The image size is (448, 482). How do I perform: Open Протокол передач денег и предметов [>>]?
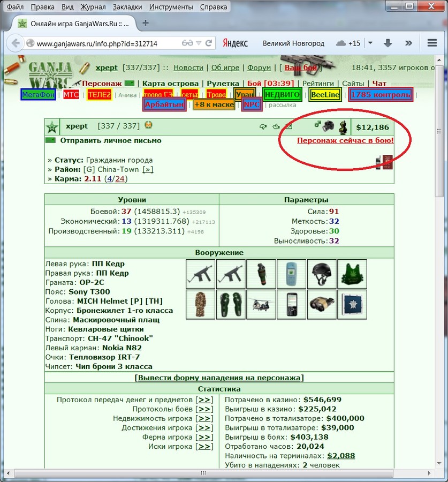click(204, 400)
